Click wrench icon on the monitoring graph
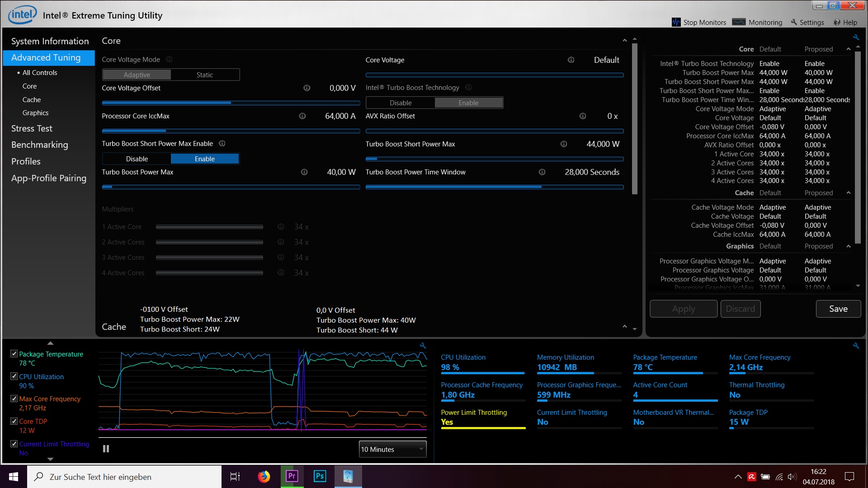Image resolution: width=868 pixels, height=488 pixels. (x=423, y=345)
